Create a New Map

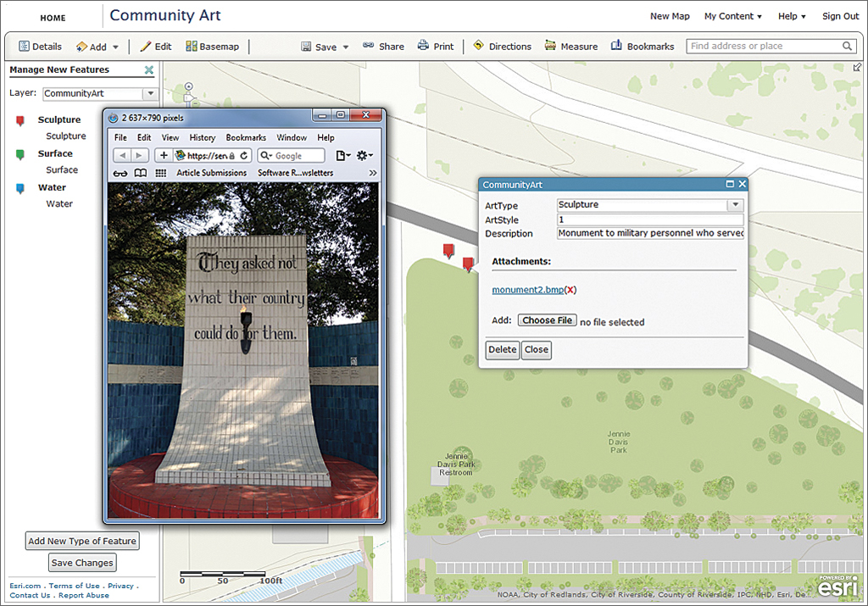(670, 16)
